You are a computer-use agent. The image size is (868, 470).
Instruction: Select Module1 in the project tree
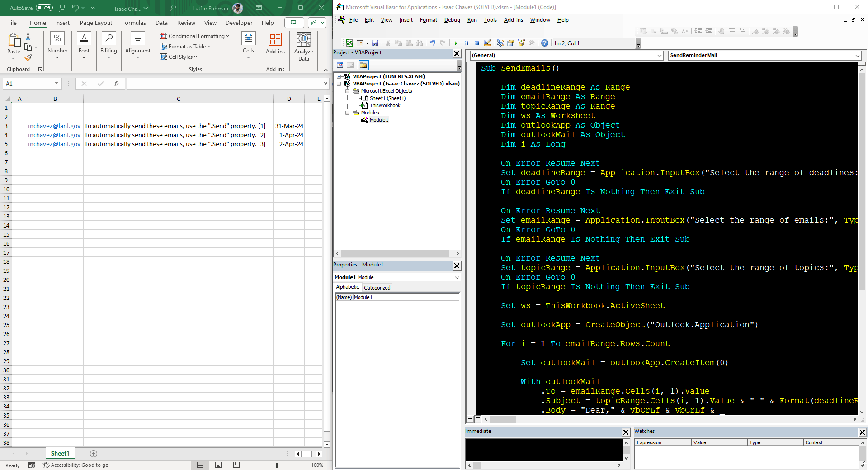pyautogui.click(x=378, y=120)
